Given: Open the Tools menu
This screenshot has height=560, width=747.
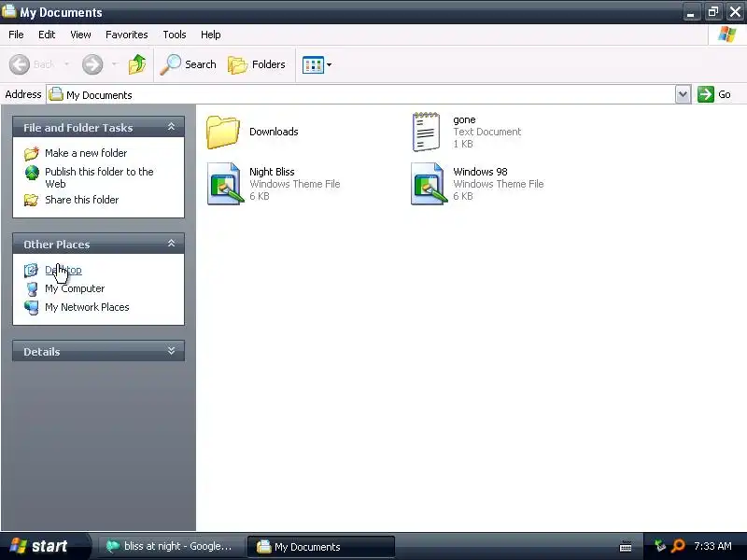Looking at the screenshot, I should click(x=175, y=35).
